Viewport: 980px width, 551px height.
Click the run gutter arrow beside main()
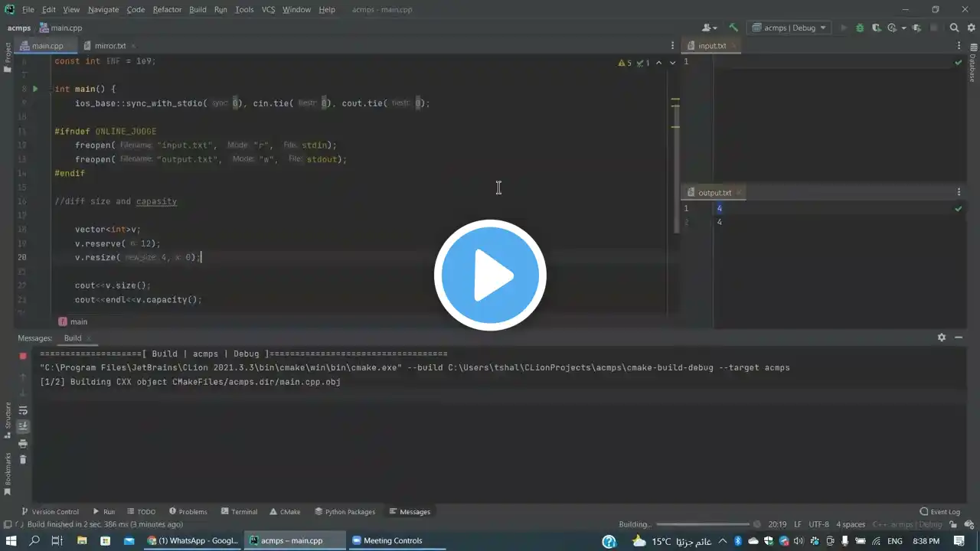[35, 89]
